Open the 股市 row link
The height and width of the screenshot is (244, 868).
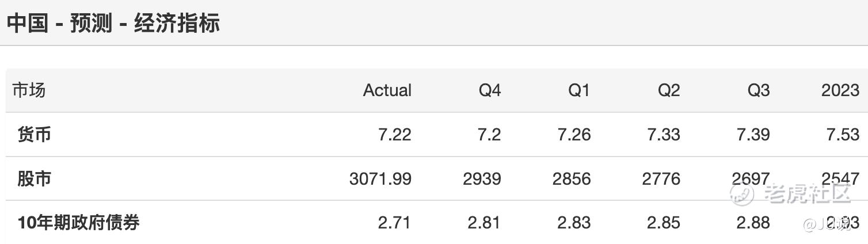(34, 178)
